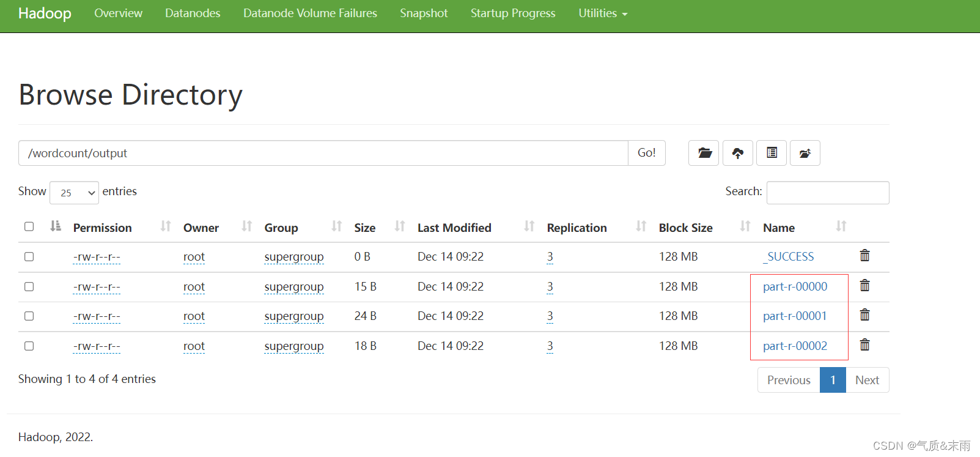Select page 1 in pagination

[x=833, y=380]
